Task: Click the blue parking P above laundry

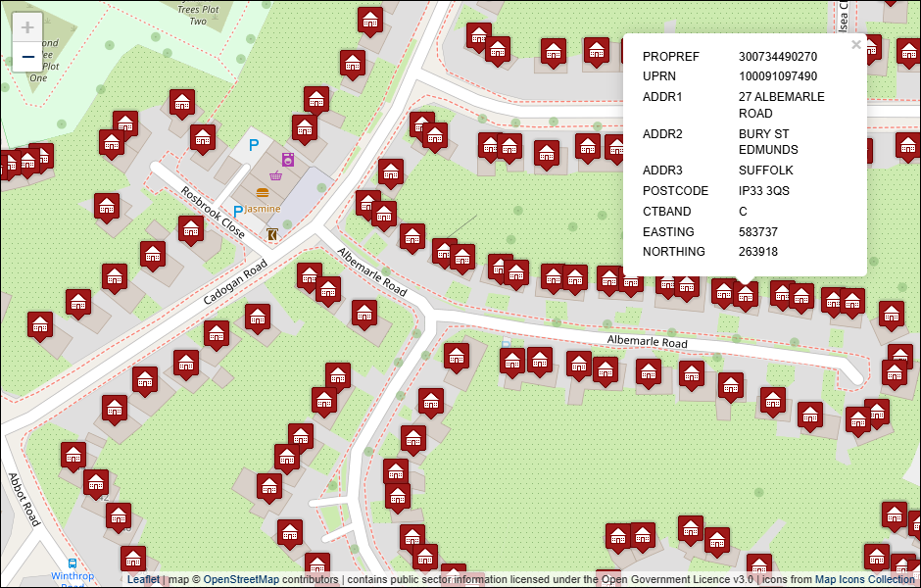Action: click(254, 145)
